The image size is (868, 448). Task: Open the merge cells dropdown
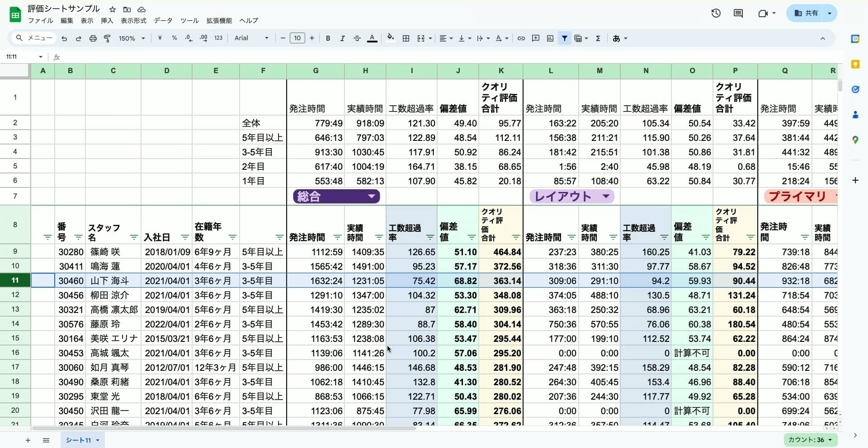pyautogui.click(x=425, y=38)
